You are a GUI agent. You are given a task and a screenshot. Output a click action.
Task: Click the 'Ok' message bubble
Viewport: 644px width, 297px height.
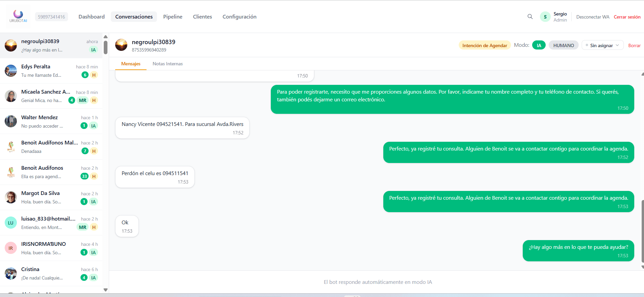pos(127,226)
